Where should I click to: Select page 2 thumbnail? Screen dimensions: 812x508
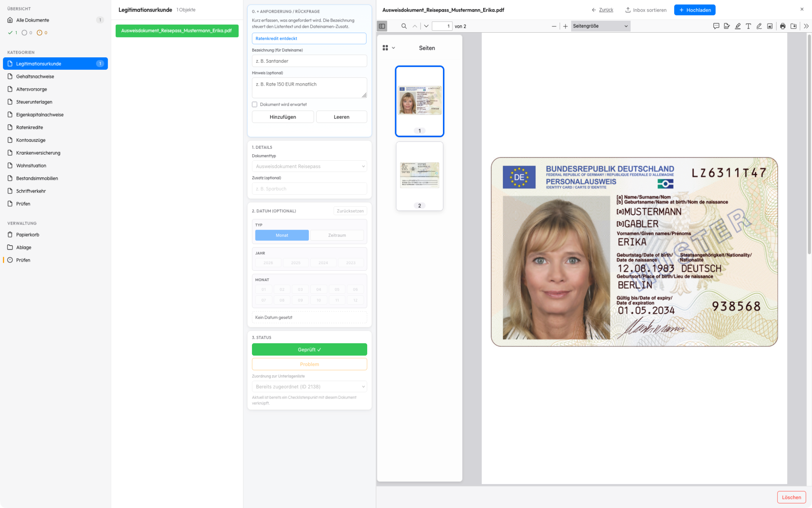(x=419, y=176)
